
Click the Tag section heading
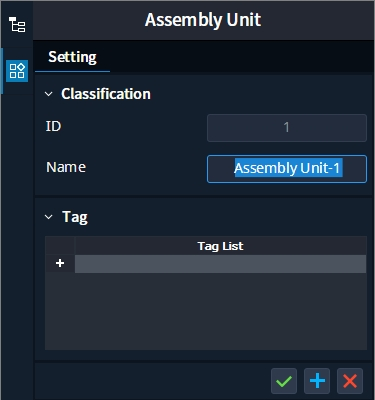pyautogui.click(x=75, y=217)
